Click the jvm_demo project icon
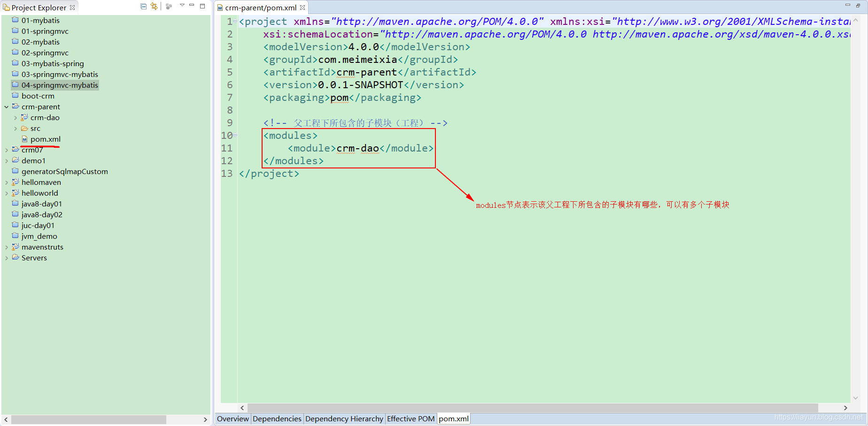 point(15,236)
